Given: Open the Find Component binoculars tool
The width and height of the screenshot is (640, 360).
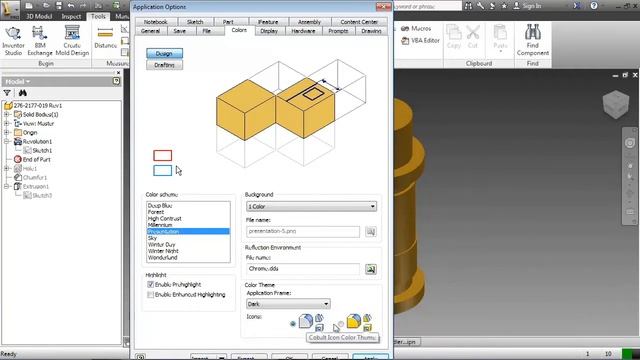Looking at the screenshot, I should [x=533, y=40].
